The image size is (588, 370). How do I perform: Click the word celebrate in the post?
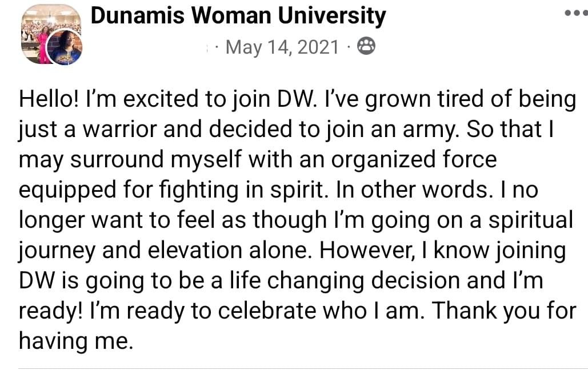[267, 311]
